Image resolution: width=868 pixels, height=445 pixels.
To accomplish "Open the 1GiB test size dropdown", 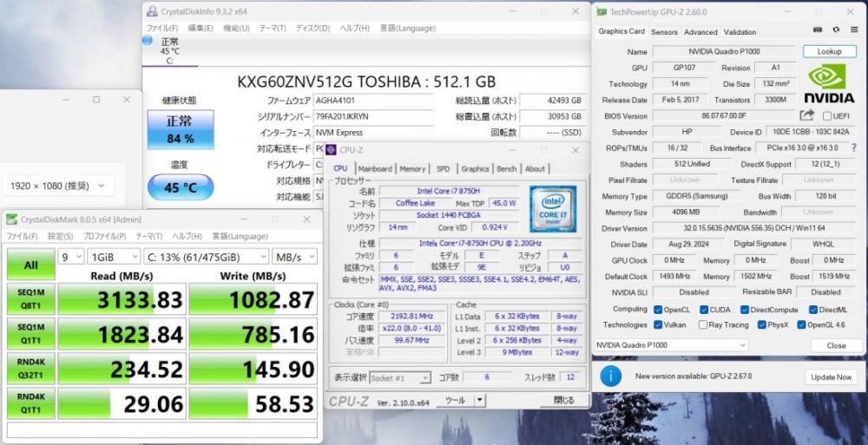I will 114,257.
